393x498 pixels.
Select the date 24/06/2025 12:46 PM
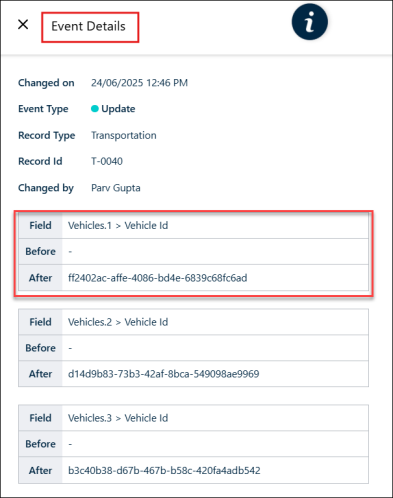tap(139, 83)
